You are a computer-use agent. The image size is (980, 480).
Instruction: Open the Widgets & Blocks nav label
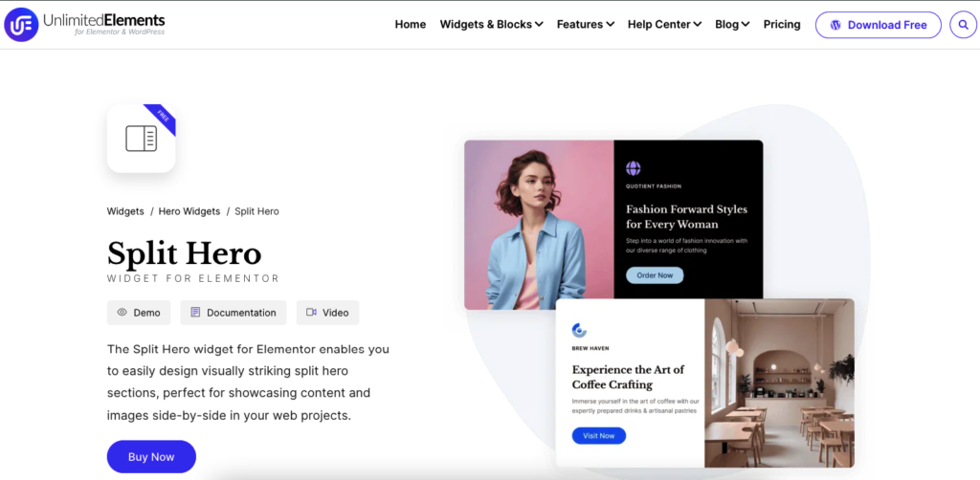486,24
